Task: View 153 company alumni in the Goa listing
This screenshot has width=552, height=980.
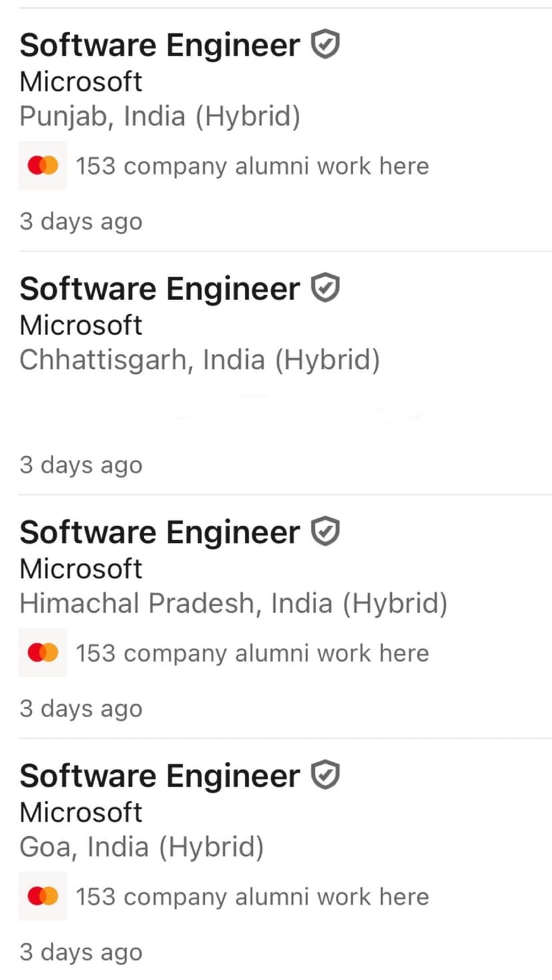Action: point(252,896)
